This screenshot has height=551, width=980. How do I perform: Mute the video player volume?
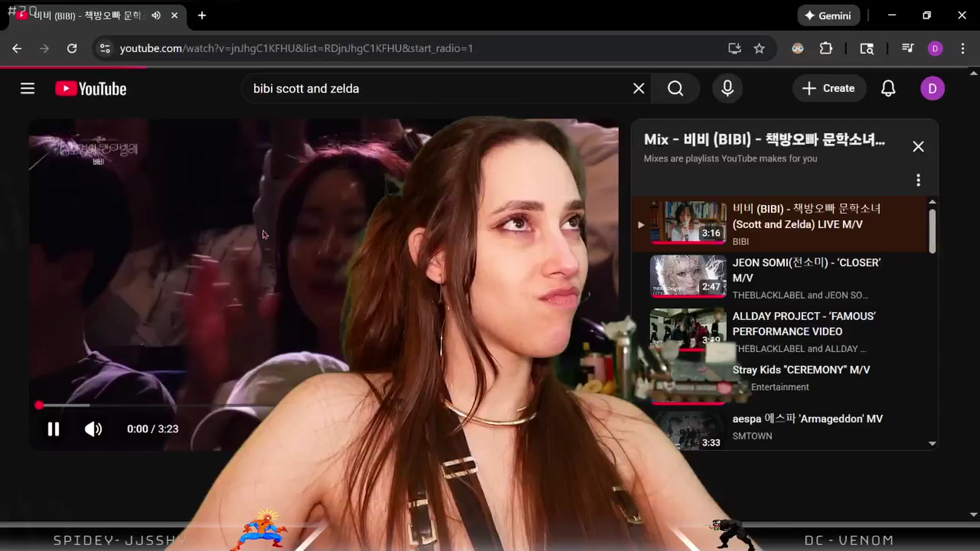click(x=93, y=429)
